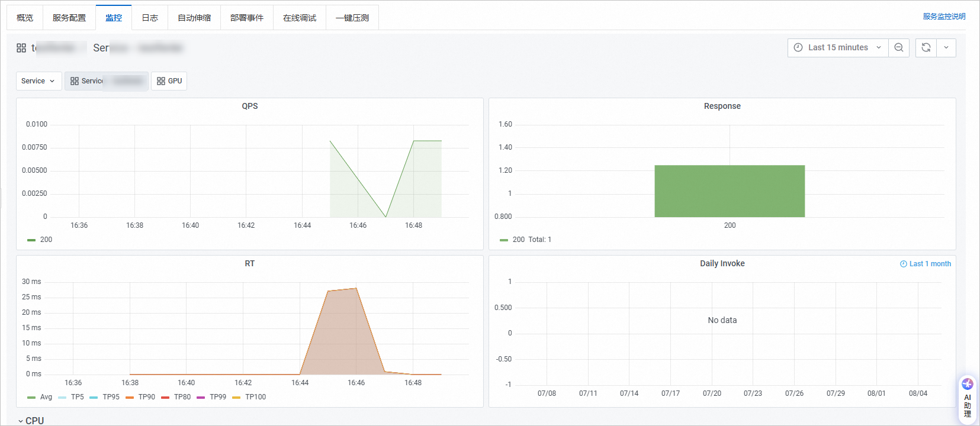Screen dimensions: 980x426
Task: Click the QPS panel title
Action: (x=250, y=106)
